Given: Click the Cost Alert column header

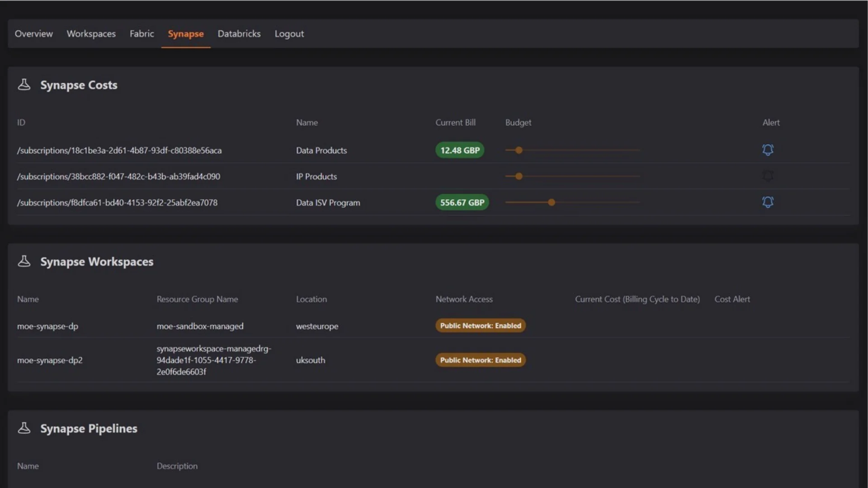Looking at the screenshot, I should (732, 299).
